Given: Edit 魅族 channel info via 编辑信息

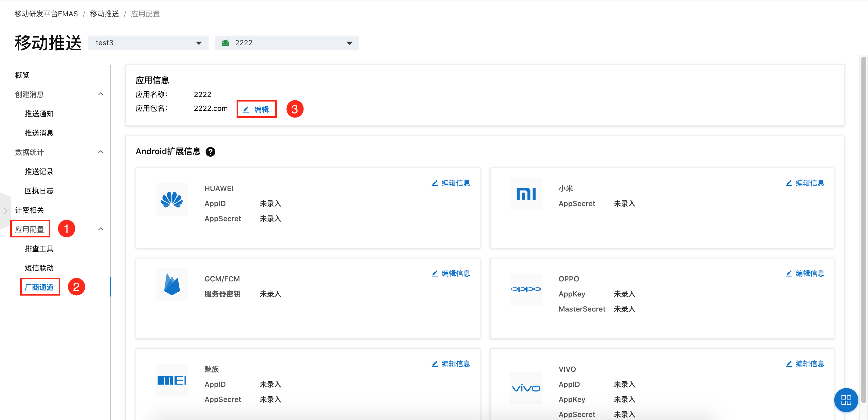Looking at the screenshot, I should pyautogui.click(x=451, y=364).
